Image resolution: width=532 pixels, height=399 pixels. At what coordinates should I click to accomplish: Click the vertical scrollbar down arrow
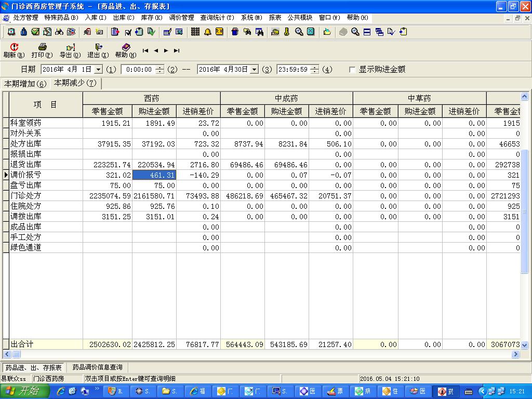tap(525, 345)
